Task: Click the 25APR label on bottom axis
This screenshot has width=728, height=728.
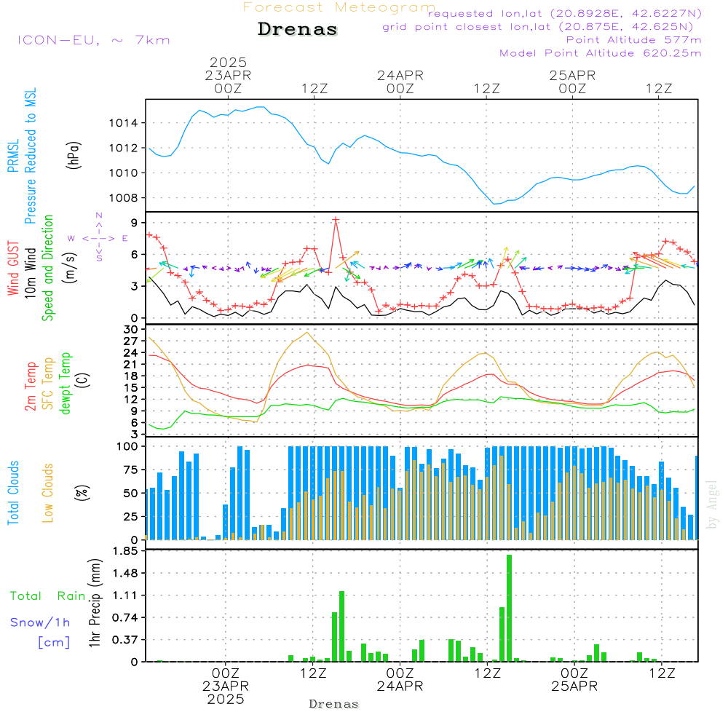Action: (x=573, y=687)
